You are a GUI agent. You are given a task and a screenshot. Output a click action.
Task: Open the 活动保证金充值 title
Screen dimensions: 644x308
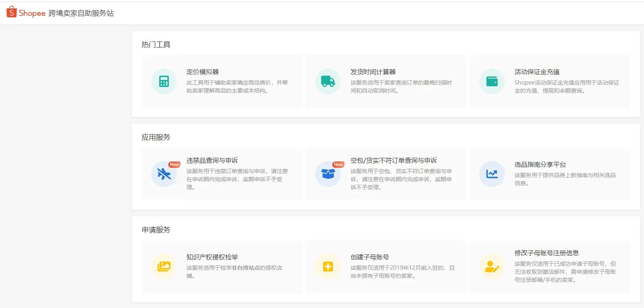[x=537, y=72]
